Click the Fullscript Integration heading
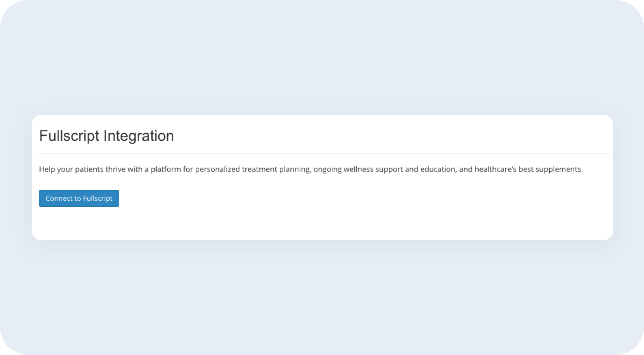The height and width of the screenshot is (355, 644). pyautogui.click(x=107, y=136)
